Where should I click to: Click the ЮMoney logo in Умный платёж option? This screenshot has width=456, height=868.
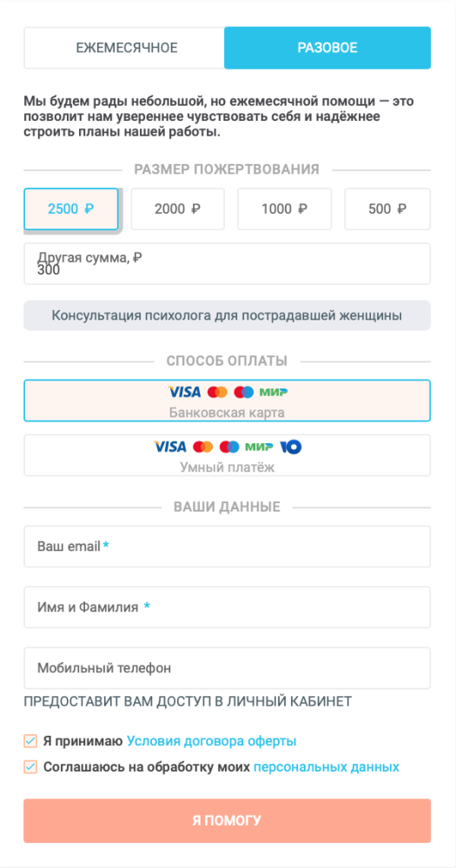[290, 447]
